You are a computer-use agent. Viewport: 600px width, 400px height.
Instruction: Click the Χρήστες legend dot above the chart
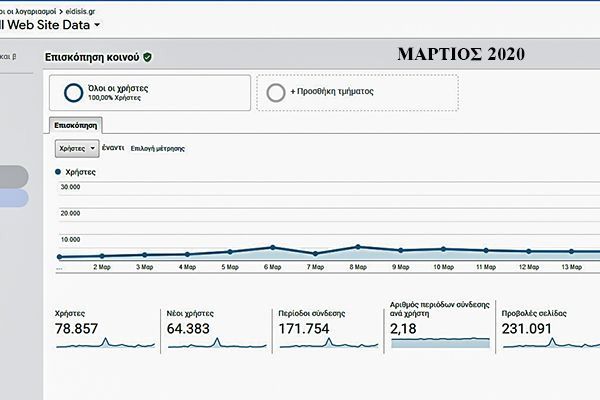pos(58,172)
